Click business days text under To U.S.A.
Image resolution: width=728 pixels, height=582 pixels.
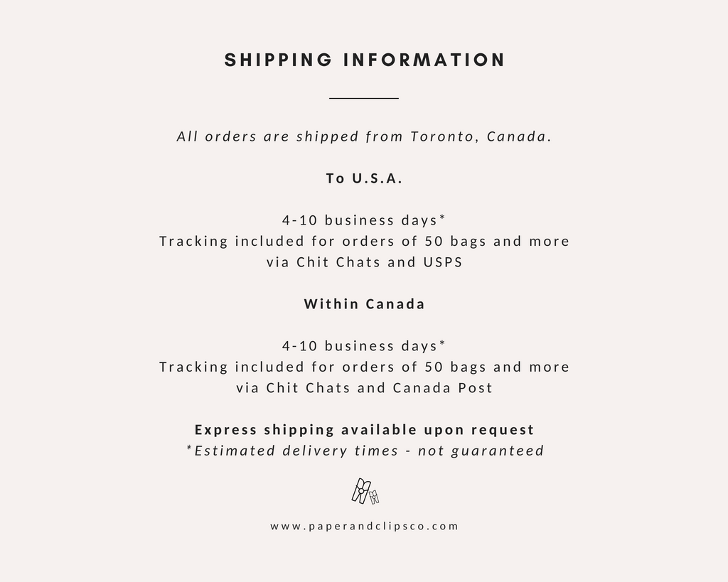pyautogui.click(x=364, y=220)
